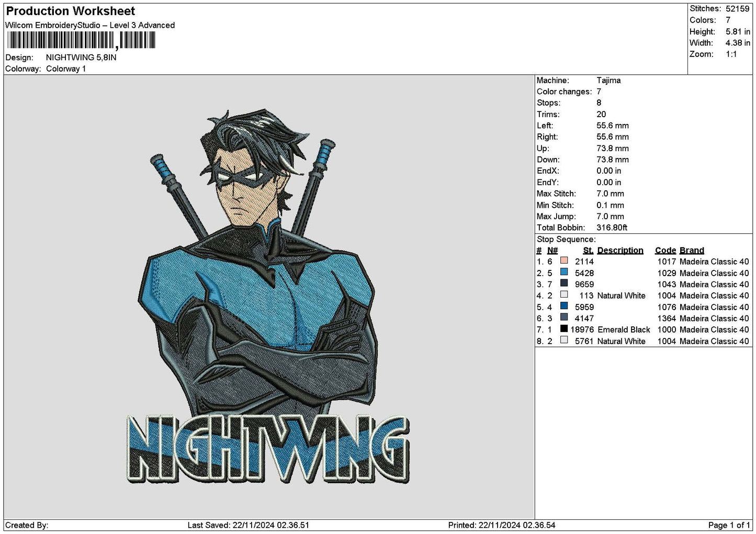Click the 'Color changes:' label
The height and width of the screenshot is (534, 756).
(564, 92)
